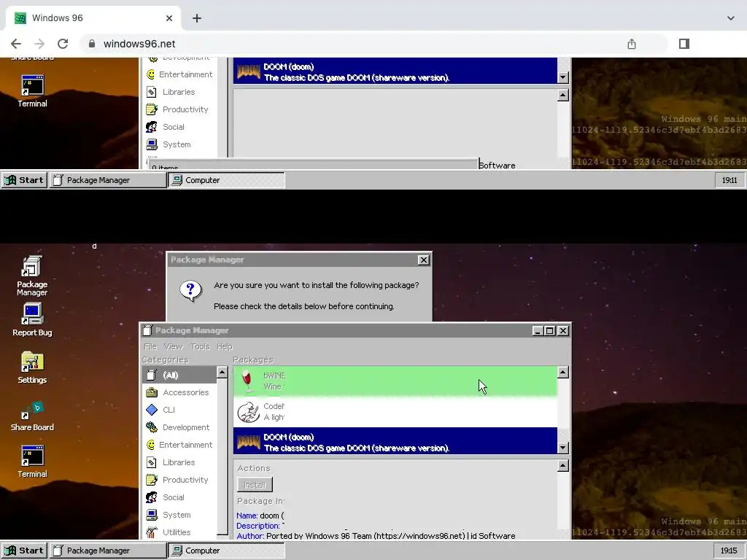Click Start on the taskbar showing 19:15
The width and height of the screenshot is (747, 560).
coord(24,551)
